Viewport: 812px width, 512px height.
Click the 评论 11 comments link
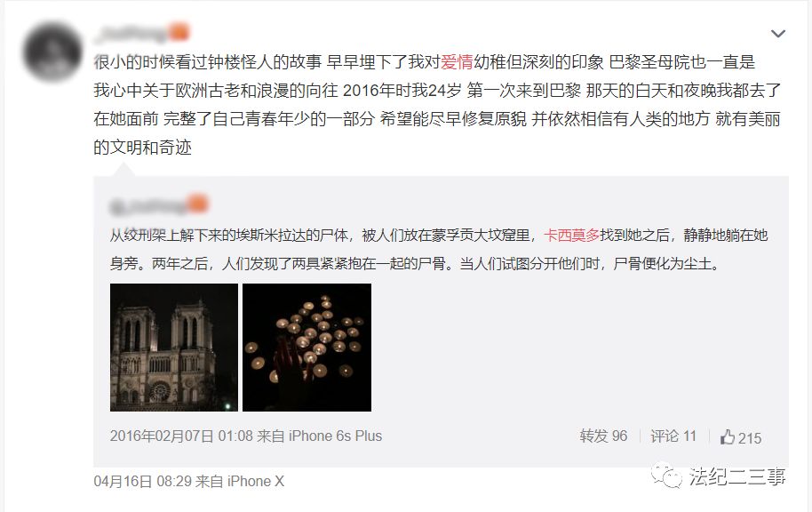click(x=673, y=436)
